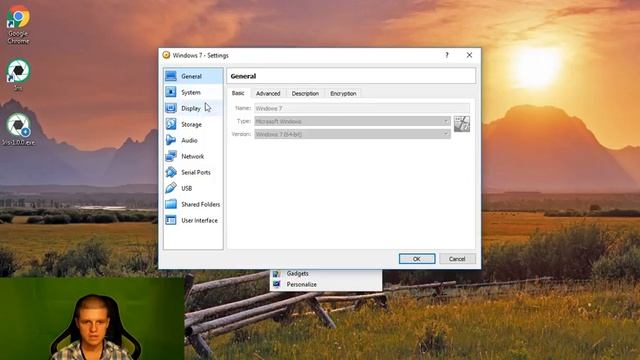Viewport: 640px width, 360px height.
Task: Click the Personalize menu icon
Action: (x=277, y=284)
